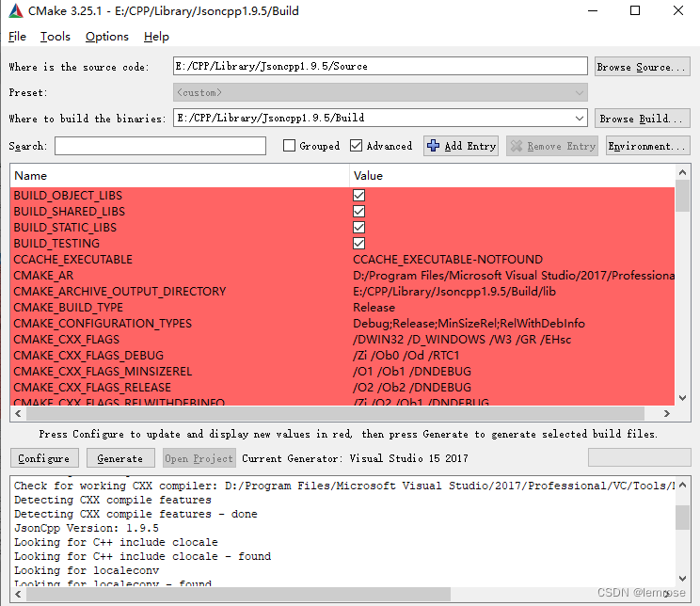This screenshot has height=606, width=700.
Task: Open the File menu
Action: pos(17,37)
